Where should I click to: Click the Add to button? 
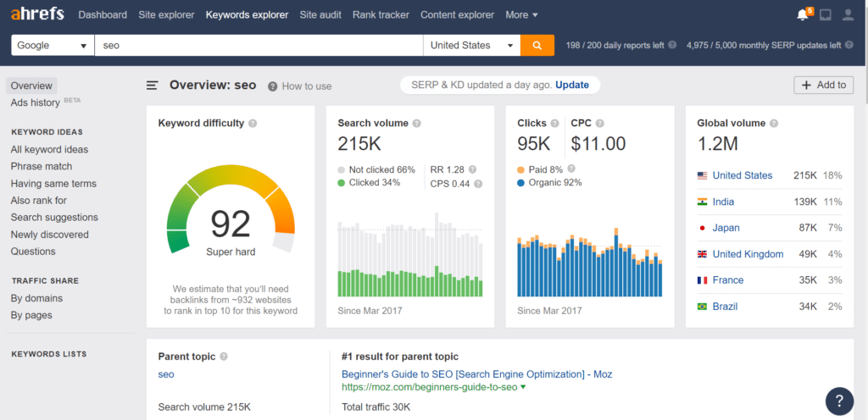click(x=824, y=86)
